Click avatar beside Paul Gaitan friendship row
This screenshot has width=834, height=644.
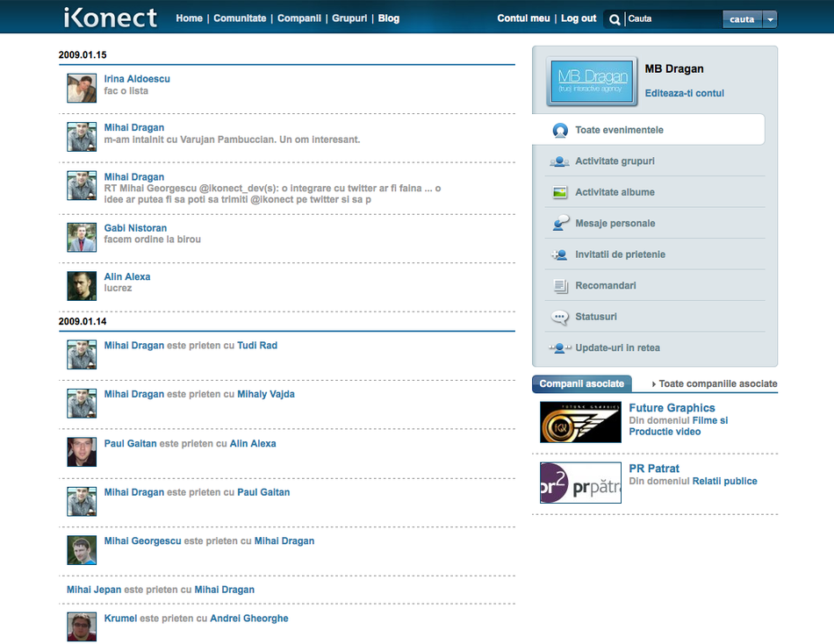click(x=82, y=502)
